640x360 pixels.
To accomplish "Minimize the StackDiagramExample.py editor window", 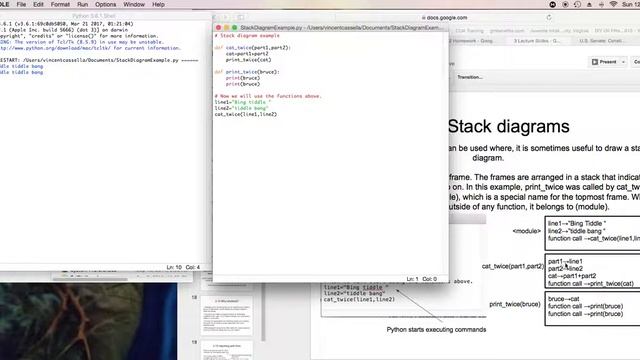I will point(227,28).
